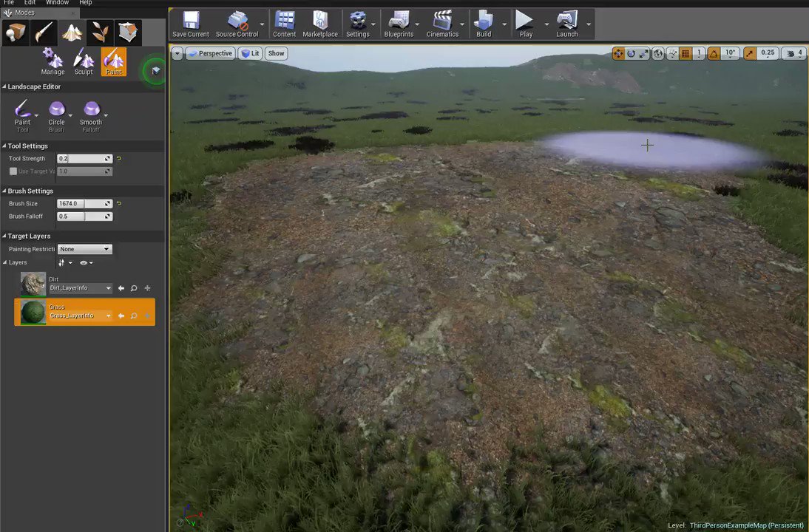The width and height of the screenshot is (809, 532).
Task: Click the Brush Falloff slider field
Action: tap(84, 216)
